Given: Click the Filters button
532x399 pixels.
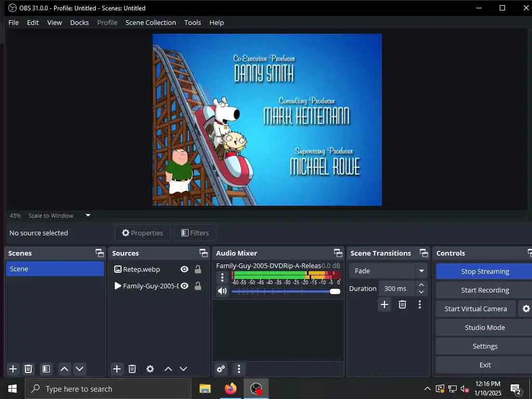Looking at the screenshot, I should coord(195,233).
